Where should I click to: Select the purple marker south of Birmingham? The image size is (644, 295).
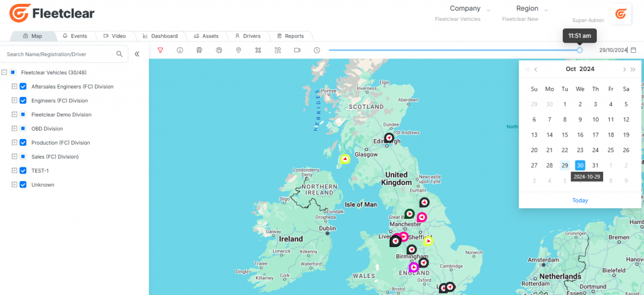(414, 267)
